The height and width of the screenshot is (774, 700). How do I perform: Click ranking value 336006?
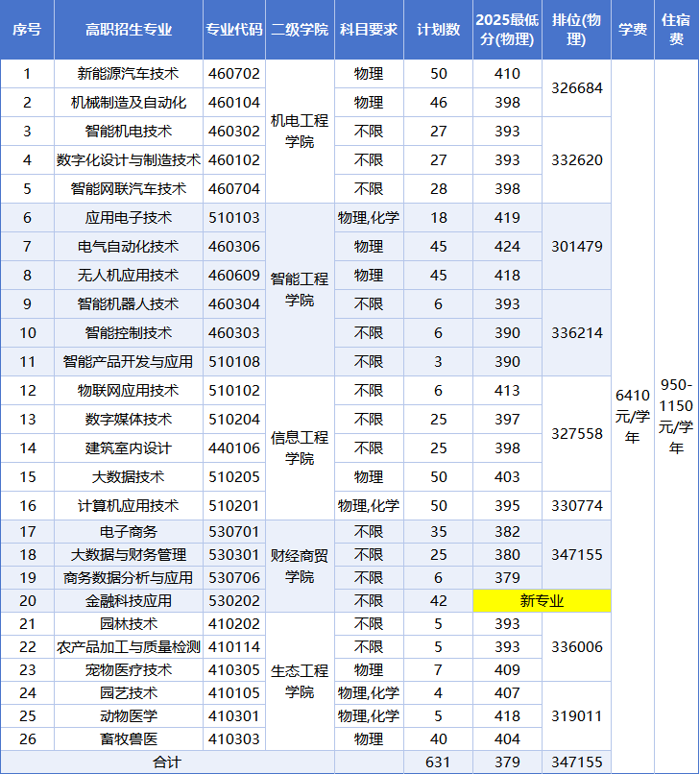tap(576, 646)
